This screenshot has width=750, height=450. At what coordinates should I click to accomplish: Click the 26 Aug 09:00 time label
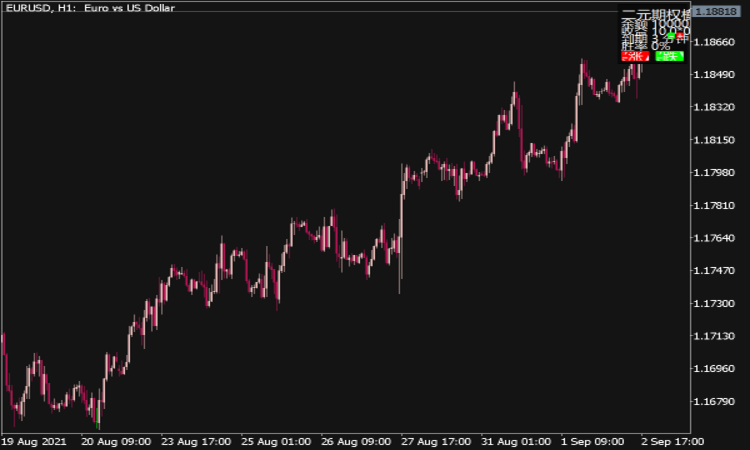355,441
